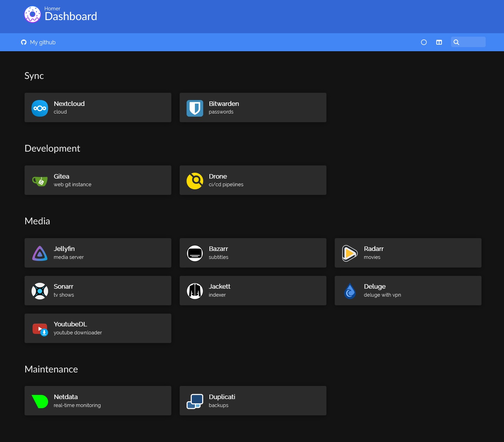This screenshot has height=442, width=504.
Task: Click the Duplicati title
Action: click(222, 397)
